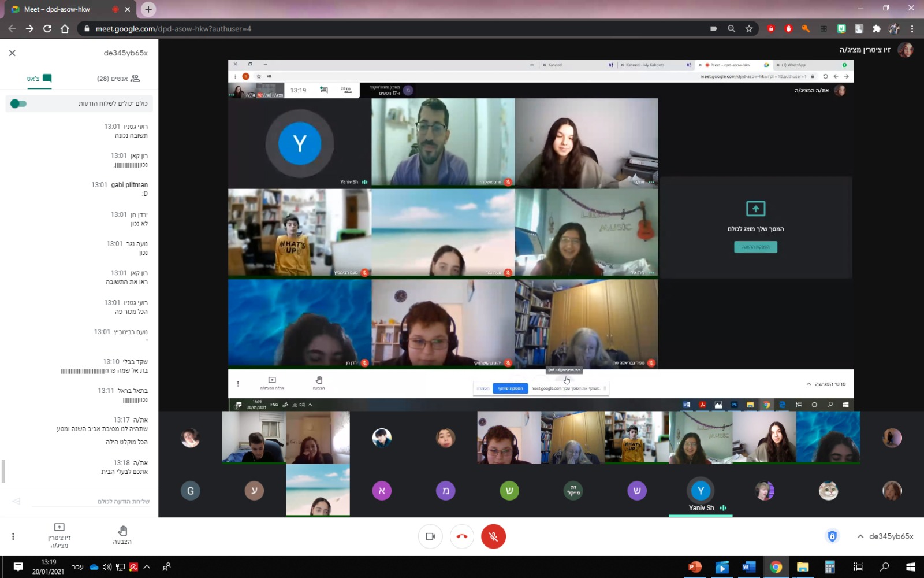Viewport: 924px width, 578px height.
Task: Open the Chrome three-dot menu
Action: [x=912, y=28]
